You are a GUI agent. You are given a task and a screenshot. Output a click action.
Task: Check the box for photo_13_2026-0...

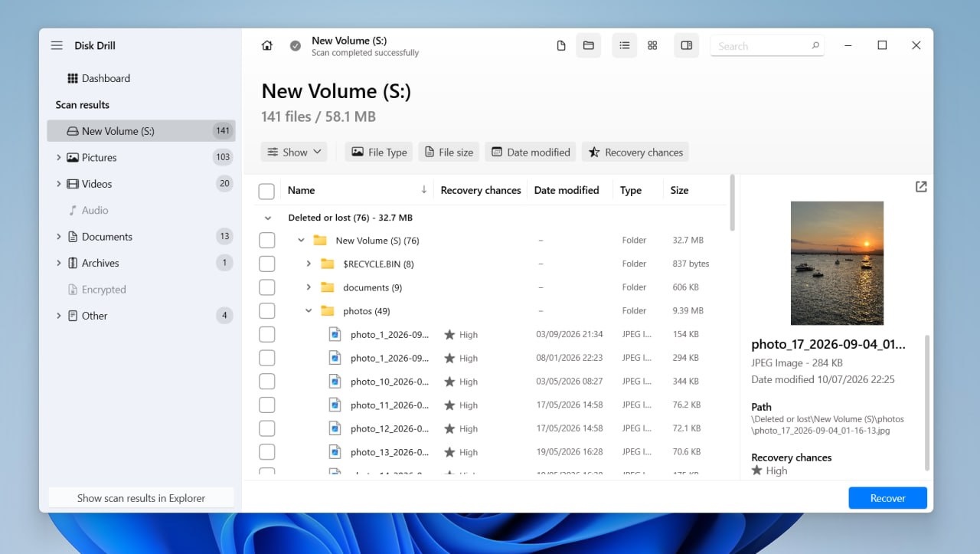(266, 452)
